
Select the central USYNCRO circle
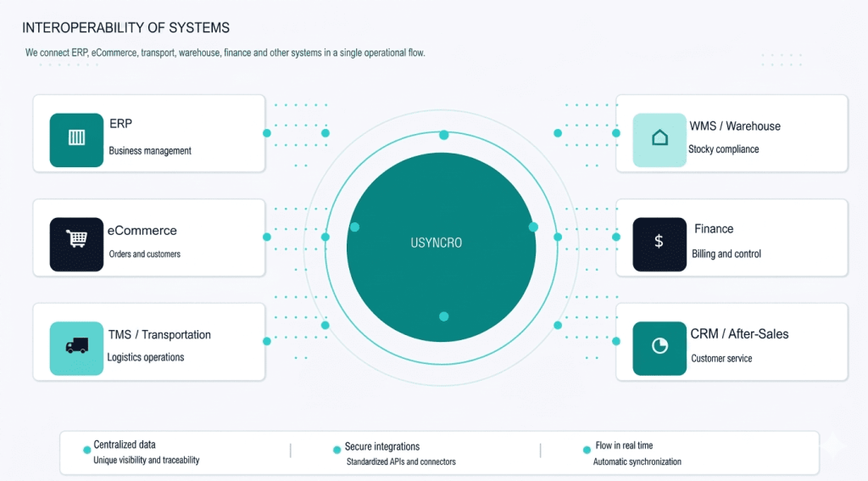click(441, 247)
